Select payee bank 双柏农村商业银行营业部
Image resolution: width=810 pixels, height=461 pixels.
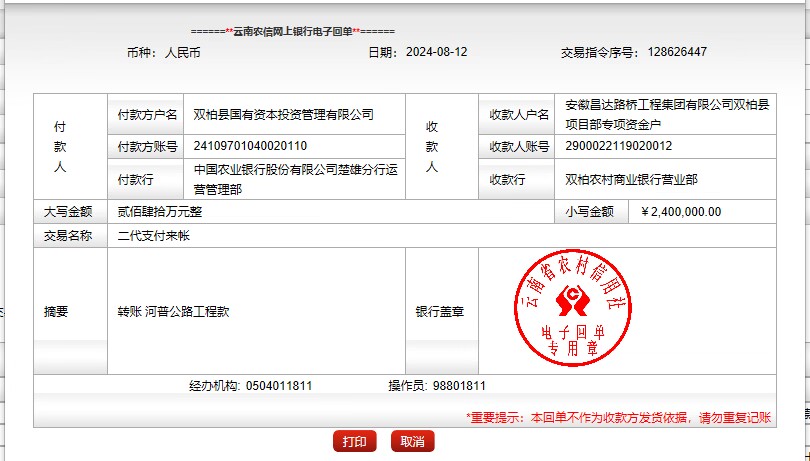(x=631, y=180)
